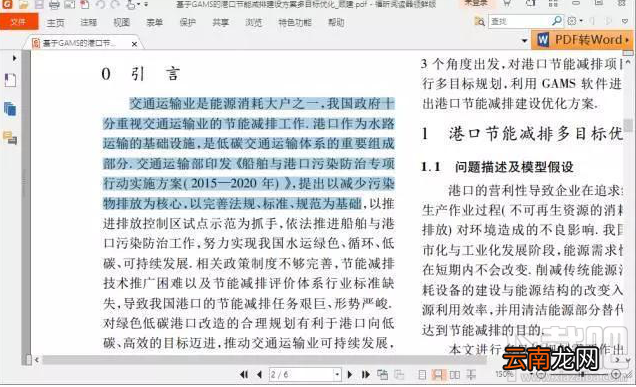Click the shopping cart icon
Image resolution: width=636 pixels, height=387 pixels.
point(507,4)
